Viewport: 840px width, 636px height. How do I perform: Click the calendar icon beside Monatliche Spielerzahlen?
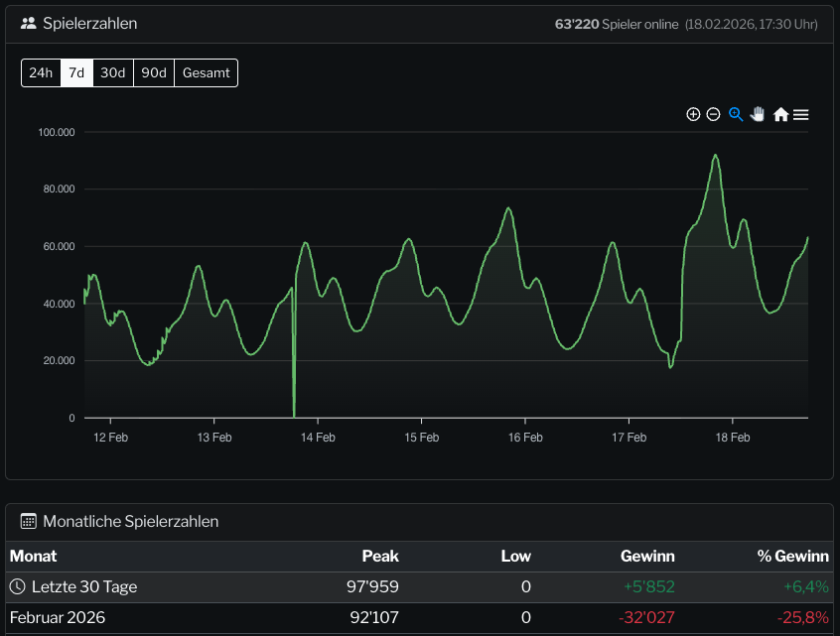tap(28, 521)
